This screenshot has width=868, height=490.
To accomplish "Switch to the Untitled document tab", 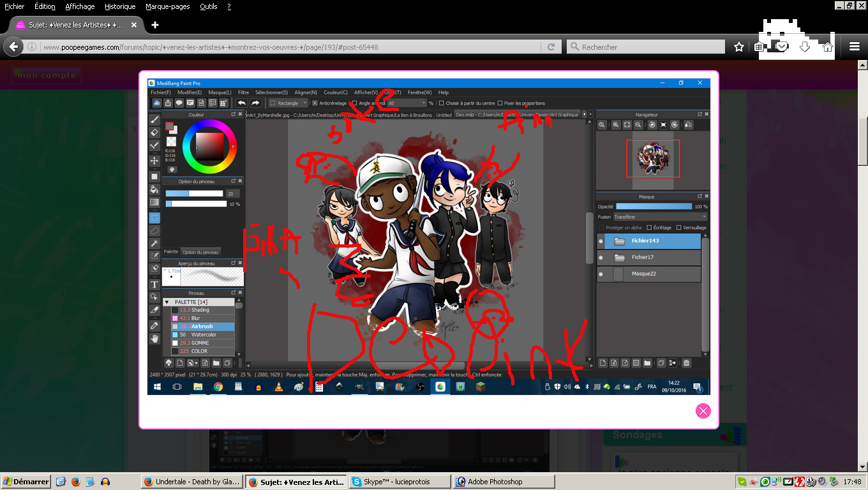I will [x=444, y=115].
